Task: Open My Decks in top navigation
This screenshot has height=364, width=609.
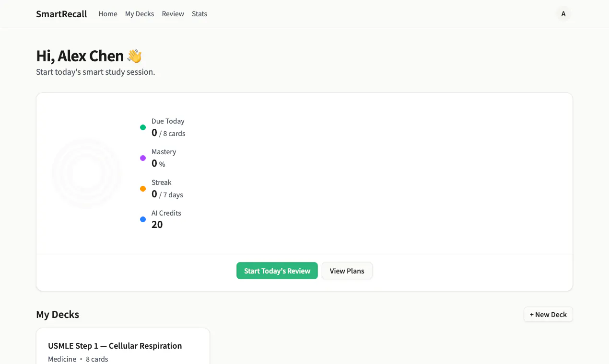Action: [x=140, y=14]
